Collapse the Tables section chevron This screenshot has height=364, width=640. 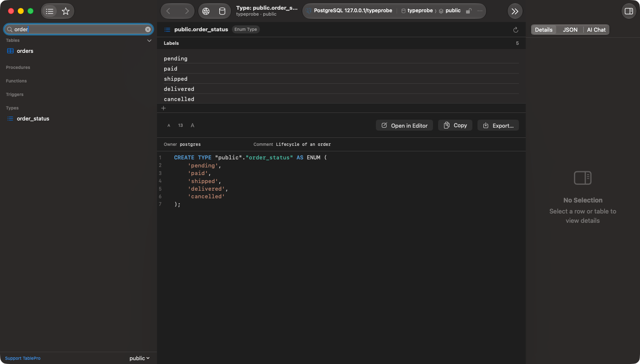[149, 41]
